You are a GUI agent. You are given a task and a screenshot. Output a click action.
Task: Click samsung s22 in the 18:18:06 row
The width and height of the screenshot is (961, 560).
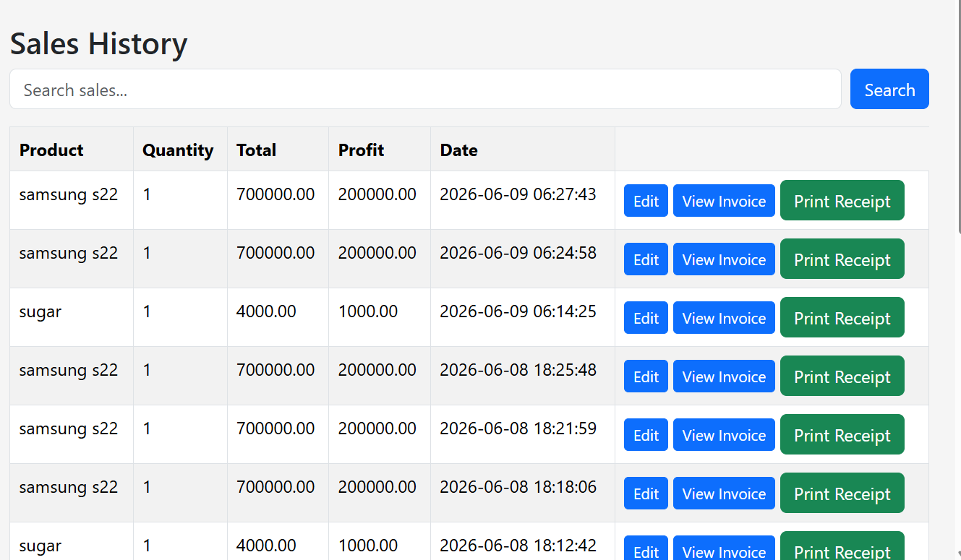[68, 488]
